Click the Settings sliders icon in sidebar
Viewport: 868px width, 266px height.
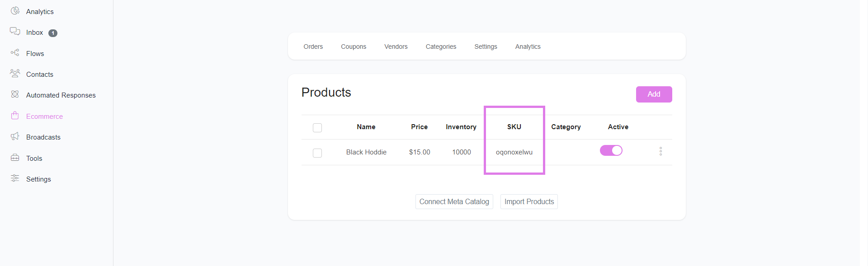click(15, 178)
